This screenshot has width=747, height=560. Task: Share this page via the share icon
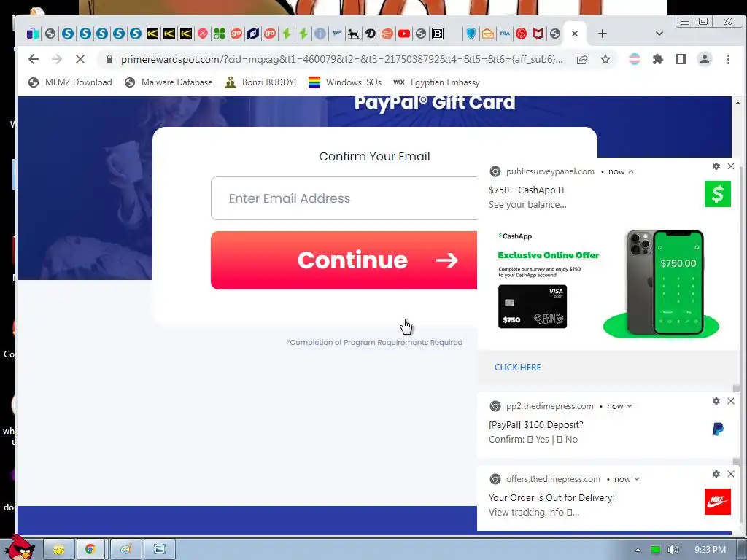581,59
